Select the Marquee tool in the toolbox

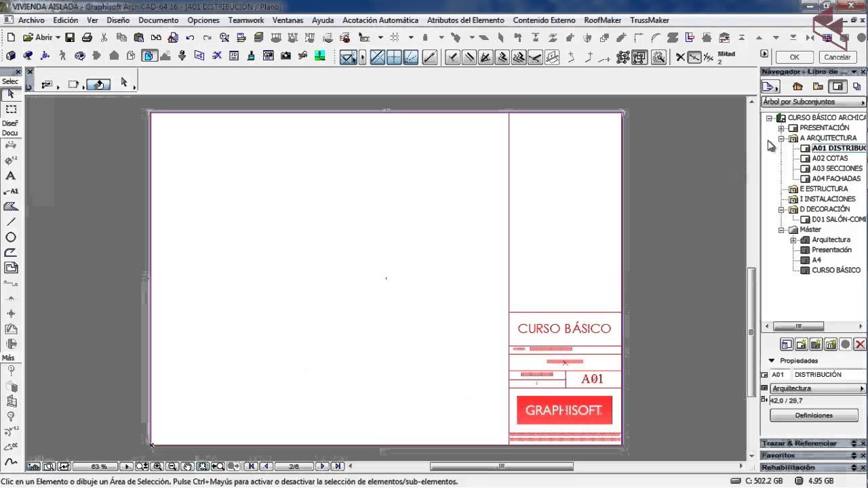coord(11,108)
